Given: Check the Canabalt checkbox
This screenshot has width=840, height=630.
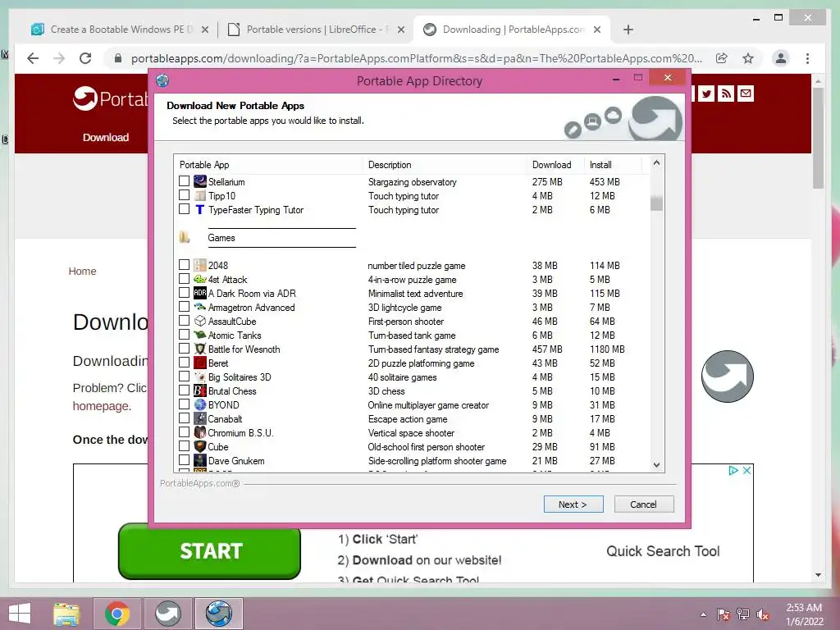Looking at the screenshot, I should pyautogui.click(x=184, y=418).
